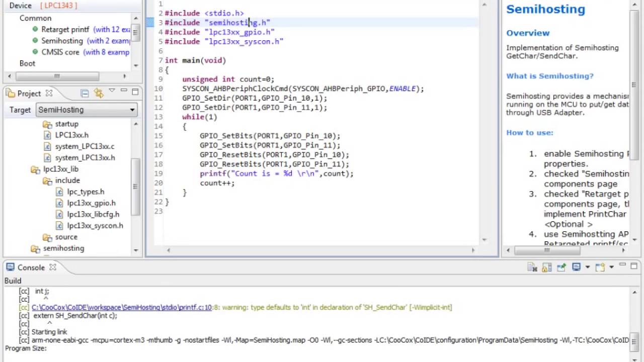Toggle Scroll Lock in the Console
The width and height of the screenshot is (644, 362).
(x=547, y=267)
